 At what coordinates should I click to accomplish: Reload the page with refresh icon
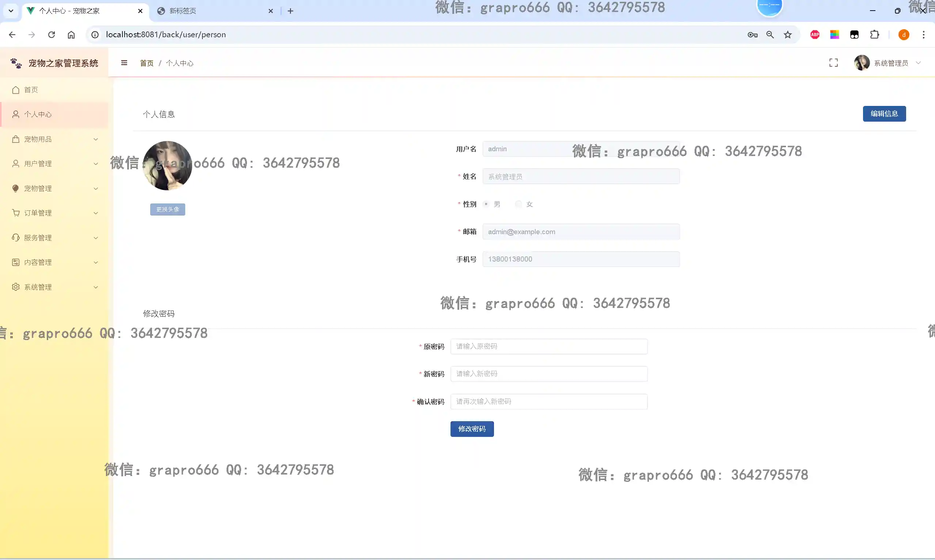(52, 35)
